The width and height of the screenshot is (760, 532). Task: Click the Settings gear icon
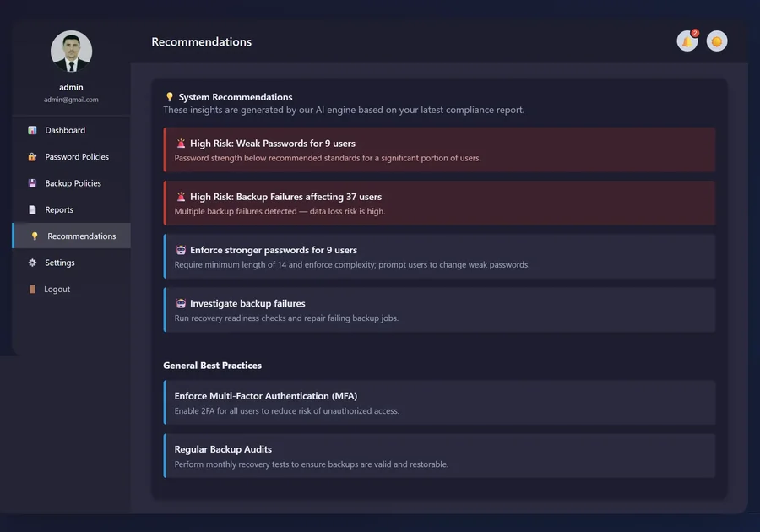coord(32,263)
